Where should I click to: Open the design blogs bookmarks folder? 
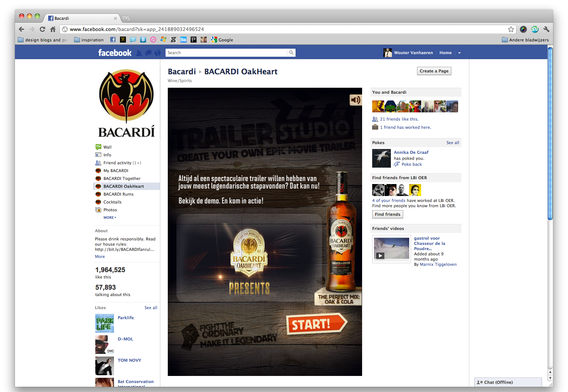43,40
